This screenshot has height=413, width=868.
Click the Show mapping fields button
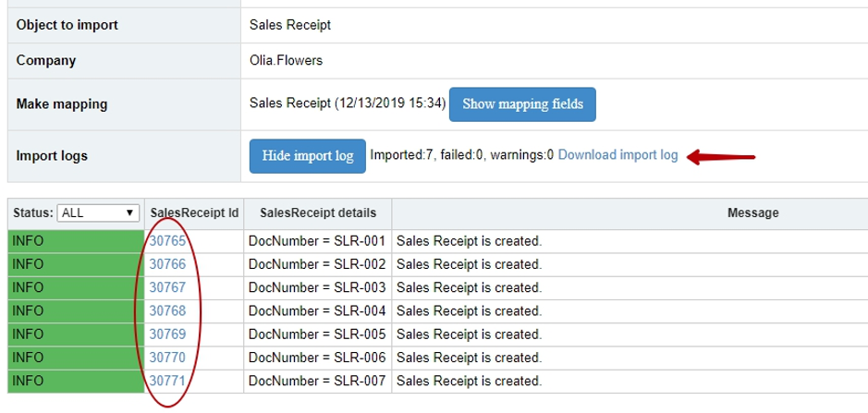(x=522, y=104)
